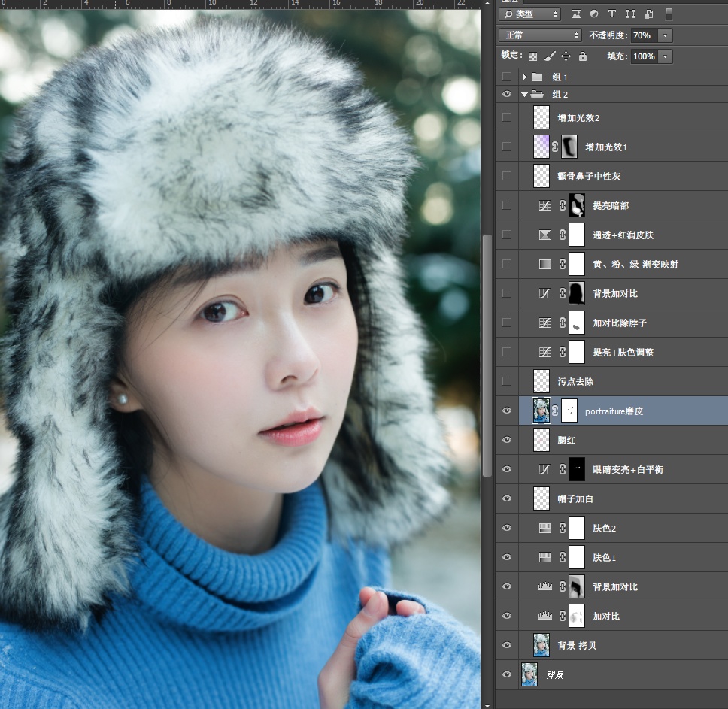Select the curves icon of 眼睛变亮+白平衡 layer
728x709 pixels.
point(545,469)
